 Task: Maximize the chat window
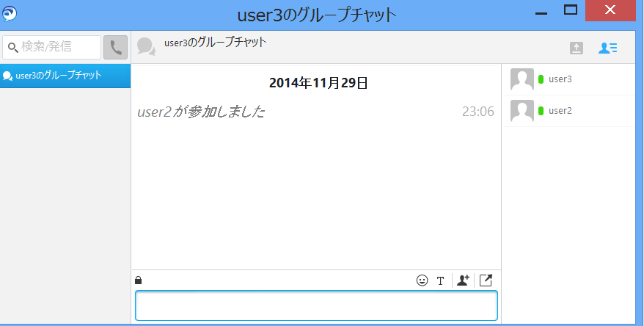[571, 10]
